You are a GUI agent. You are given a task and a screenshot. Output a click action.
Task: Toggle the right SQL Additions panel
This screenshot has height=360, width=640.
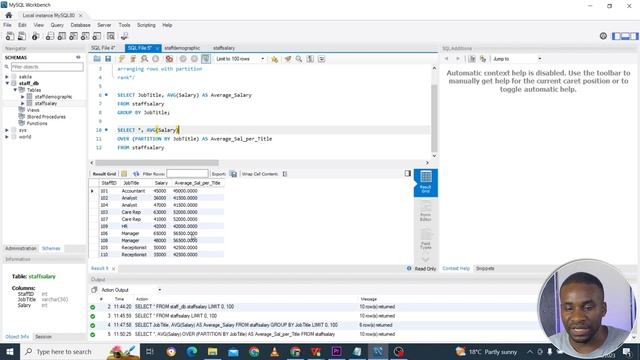click(634, 36)
